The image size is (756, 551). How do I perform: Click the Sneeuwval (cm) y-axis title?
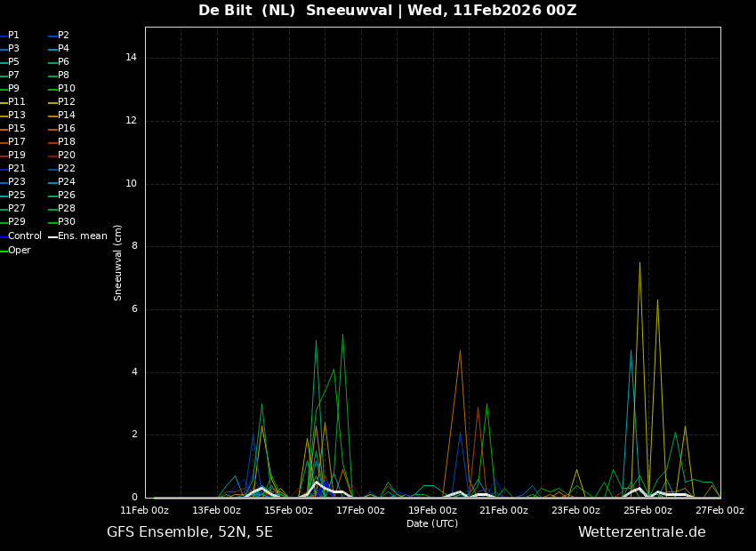point(118,262)
